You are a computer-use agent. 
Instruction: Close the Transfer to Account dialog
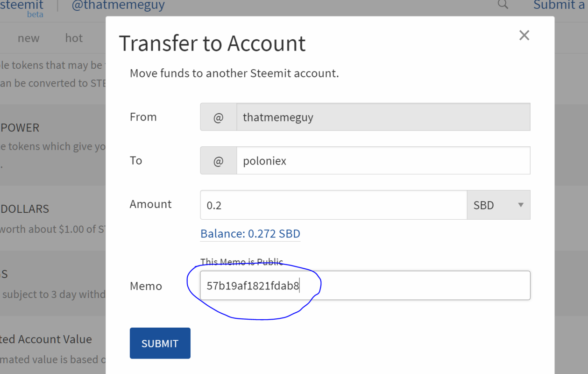click(524, 36)
